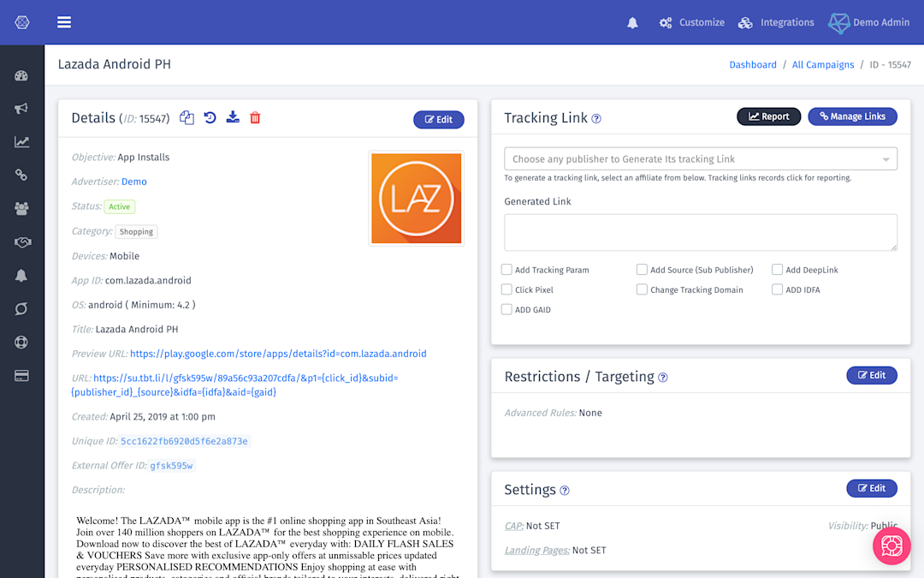Click the download icon in the Details header
The image size is (924, 578).
[x=233, y=117]
